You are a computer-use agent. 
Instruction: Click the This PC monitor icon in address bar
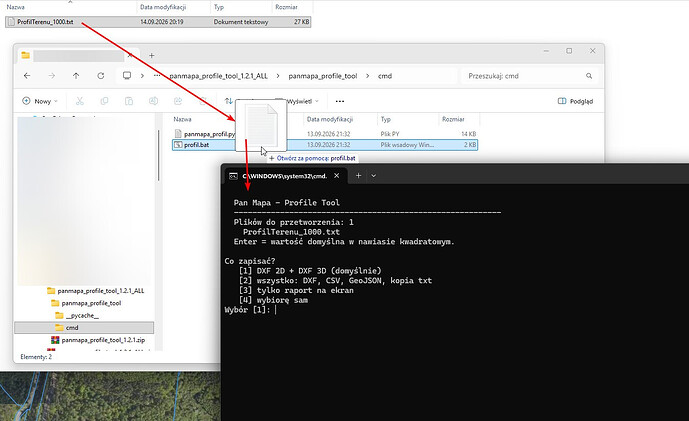pos(127,76)
